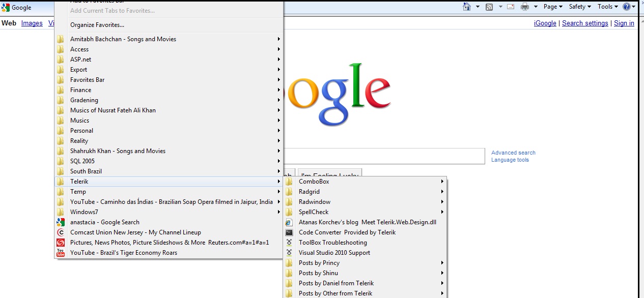Select Add Current Tabs to Favorites entry
Image resolution: width=644 pixels, height=298 pixels.
click(x=169, y=11)
